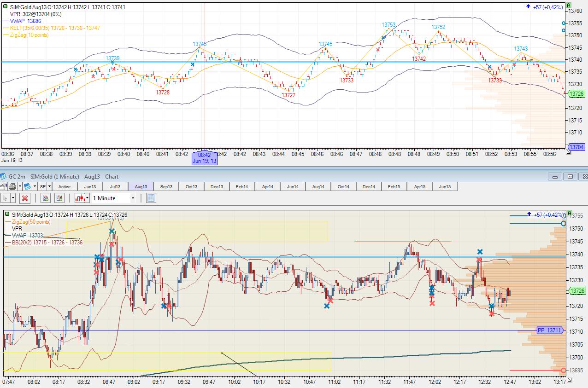Viewport: 588px width, 388px height.
Task: Select the Feb15 contract tab
Action: pyautogui.click(x=394, y=186)
